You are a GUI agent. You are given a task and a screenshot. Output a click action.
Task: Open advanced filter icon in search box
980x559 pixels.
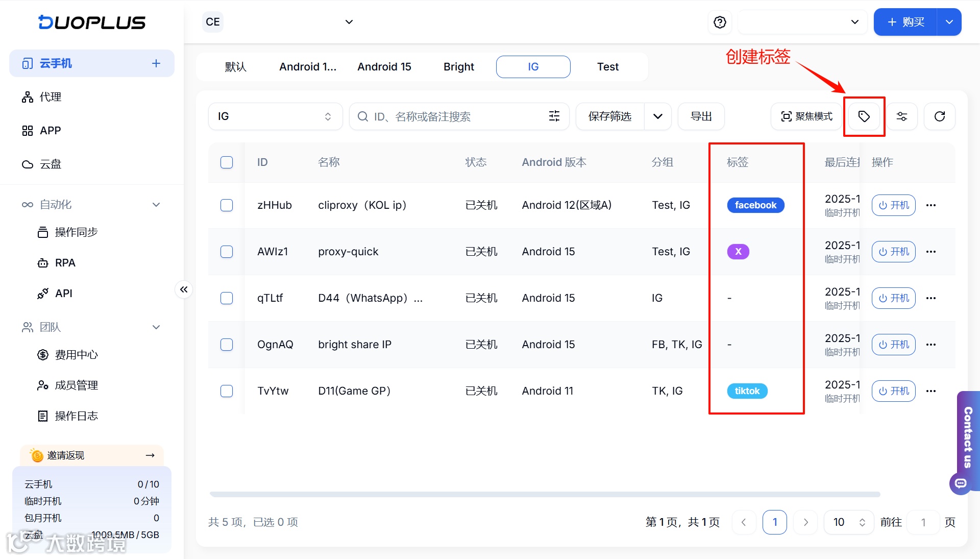[554, 116]
